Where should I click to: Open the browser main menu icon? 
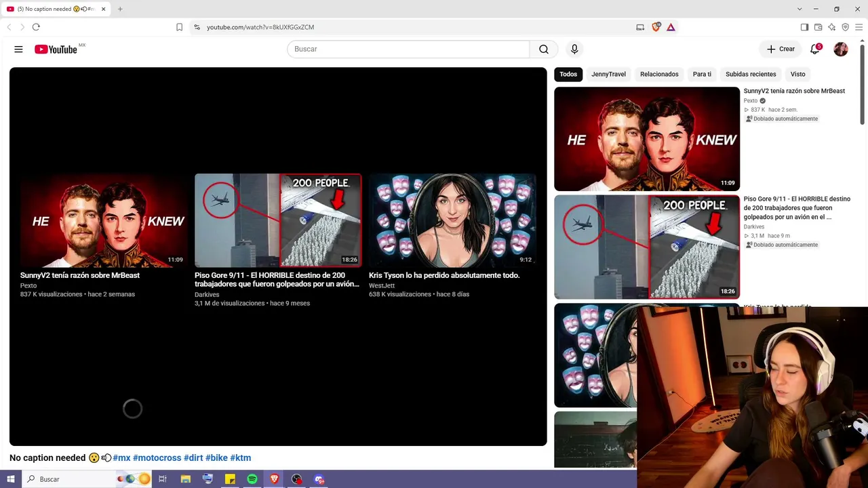point(859,27)
